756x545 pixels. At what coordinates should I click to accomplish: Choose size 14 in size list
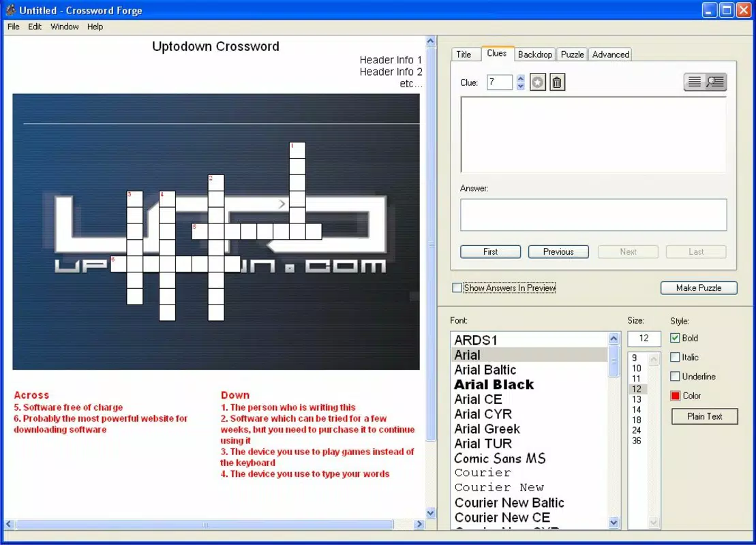pos(638,409)
